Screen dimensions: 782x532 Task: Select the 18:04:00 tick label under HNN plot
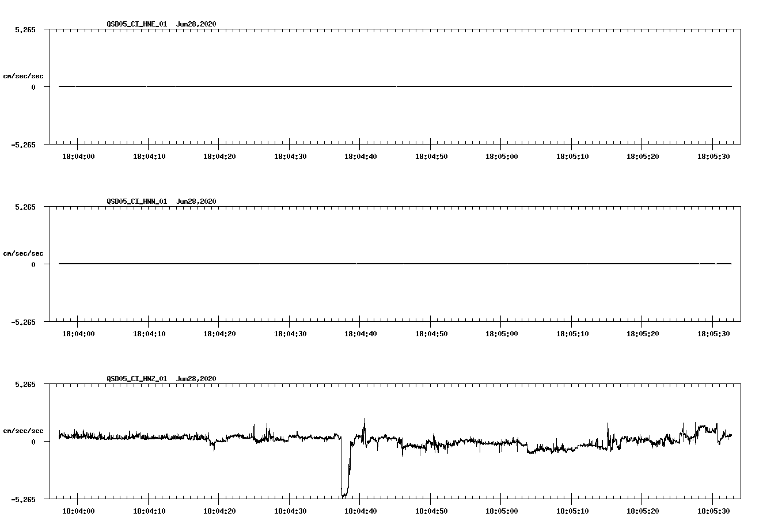pos(78,334)
